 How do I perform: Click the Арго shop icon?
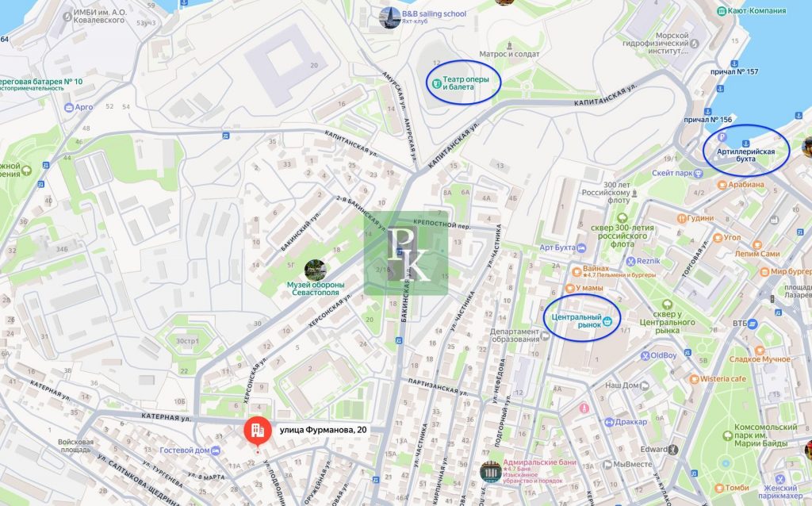(69, 107)
